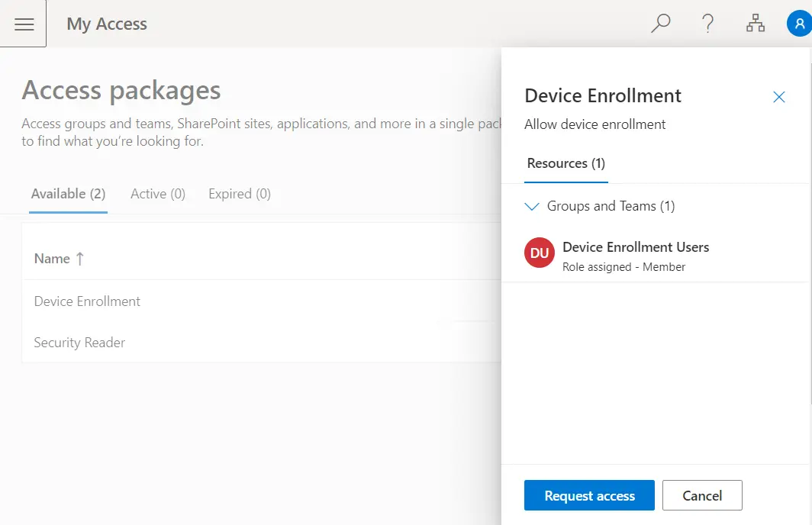Click the Name column header text

[x=52, y=259]
